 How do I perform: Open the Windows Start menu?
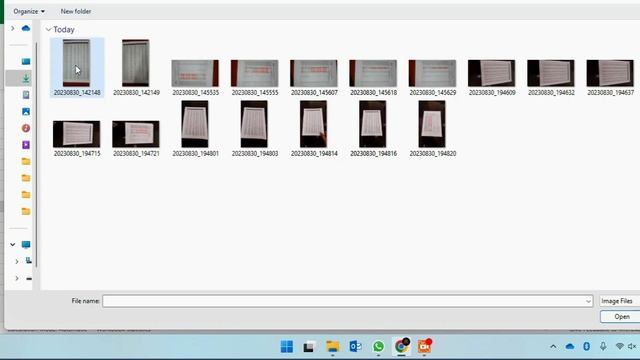click(x=287, y=347)
